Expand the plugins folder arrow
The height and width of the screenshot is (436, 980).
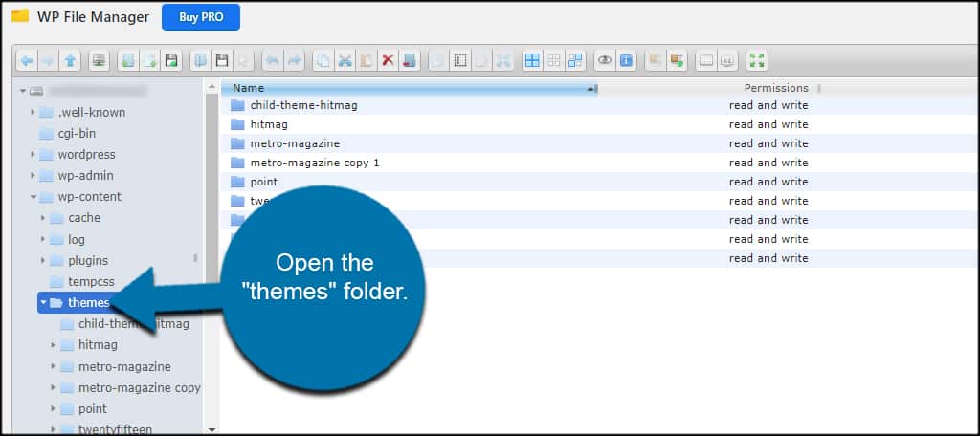[43, 260]
